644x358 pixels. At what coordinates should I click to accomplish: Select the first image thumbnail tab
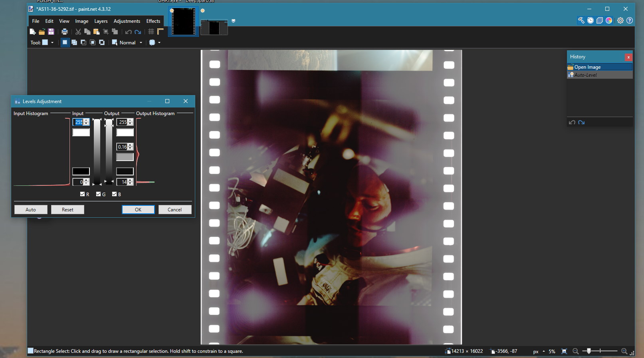point(183,21)
